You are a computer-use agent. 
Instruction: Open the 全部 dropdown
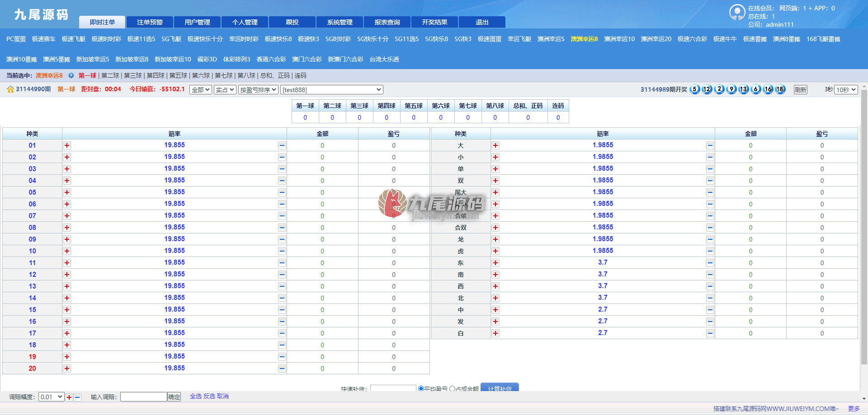201,90
